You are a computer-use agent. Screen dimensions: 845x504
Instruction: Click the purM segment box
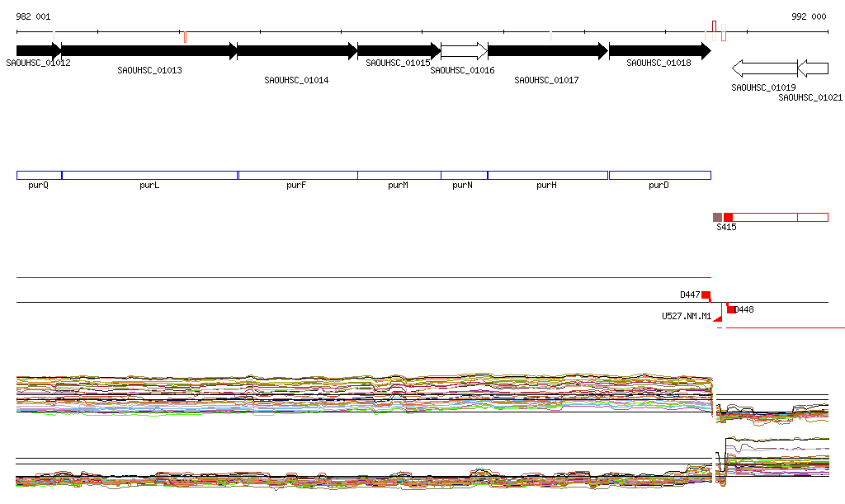pos(399,175)
